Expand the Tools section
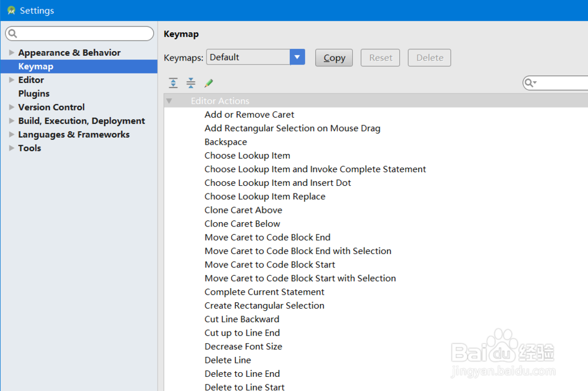 [x=12, y=148]
